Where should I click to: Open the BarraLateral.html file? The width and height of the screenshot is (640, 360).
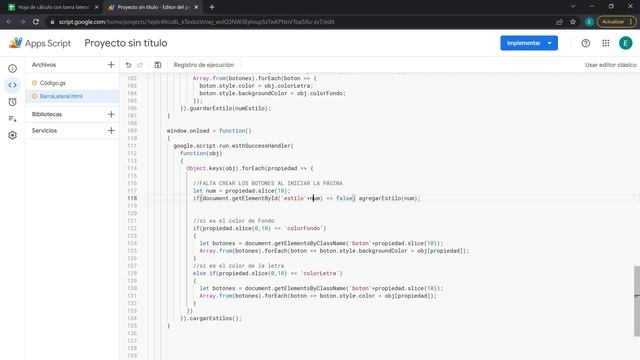pyautogui.click(x=61, y=96)
